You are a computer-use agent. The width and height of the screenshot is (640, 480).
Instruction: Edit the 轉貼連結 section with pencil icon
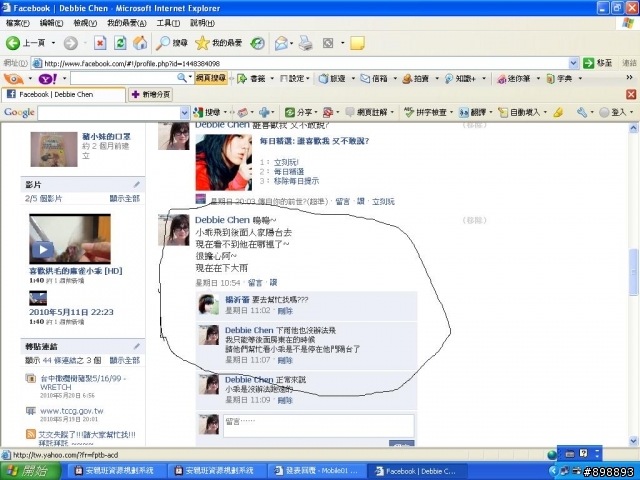click(x=137, y=347)
